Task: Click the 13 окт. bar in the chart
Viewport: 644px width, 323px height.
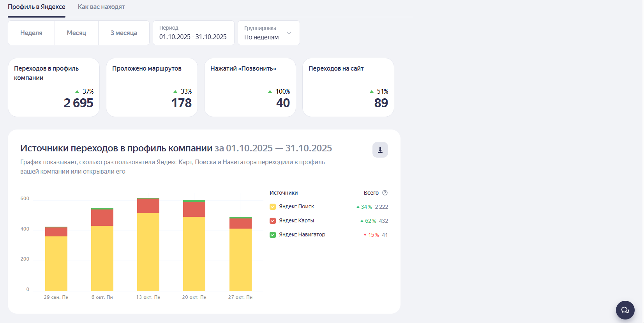Action: pos(148,244)
